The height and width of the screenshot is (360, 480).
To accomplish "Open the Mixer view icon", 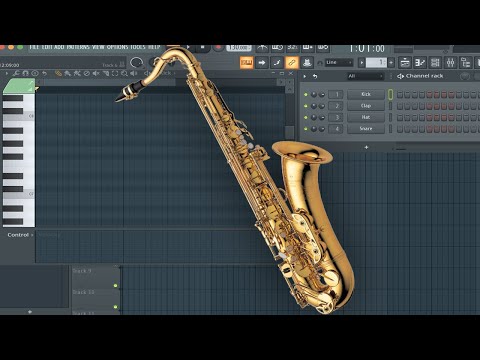I will point(450,62).
